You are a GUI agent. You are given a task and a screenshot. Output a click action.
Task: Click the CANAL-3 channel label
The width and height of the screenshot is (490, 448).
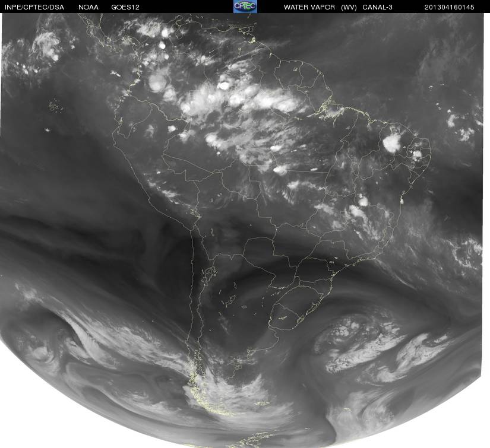377,7
